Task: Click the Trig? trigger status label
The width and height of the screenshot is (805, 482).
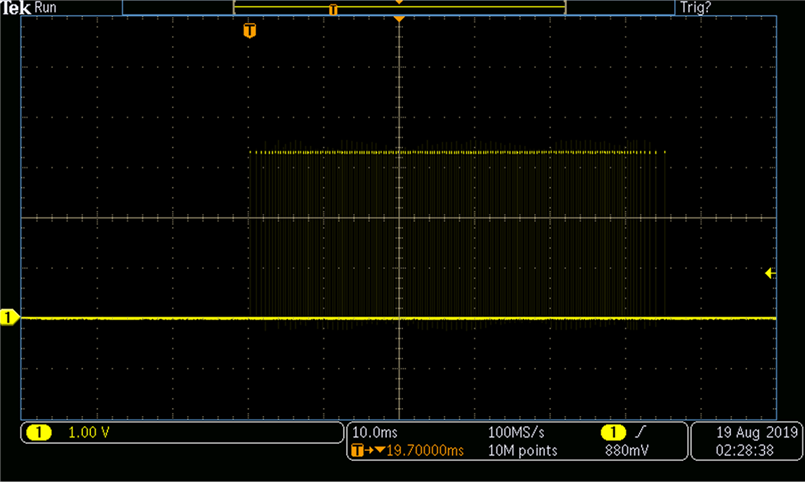Action: tap(696, 7)
